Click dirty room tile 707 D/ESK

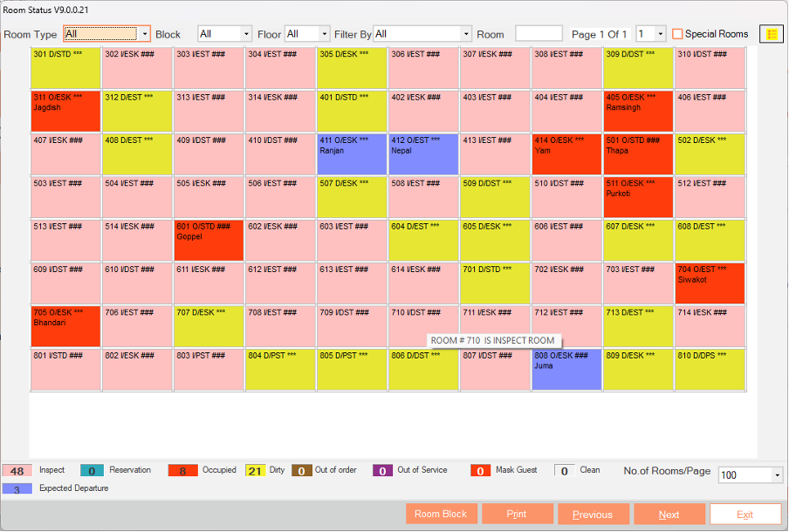point(209,326)
